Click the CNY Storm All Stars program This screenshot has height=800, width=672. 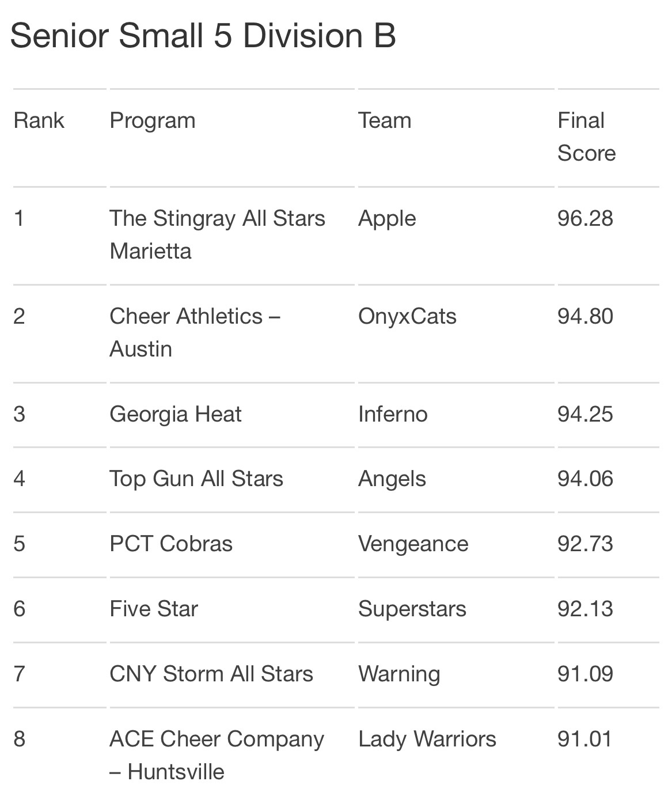pos(211,674)
